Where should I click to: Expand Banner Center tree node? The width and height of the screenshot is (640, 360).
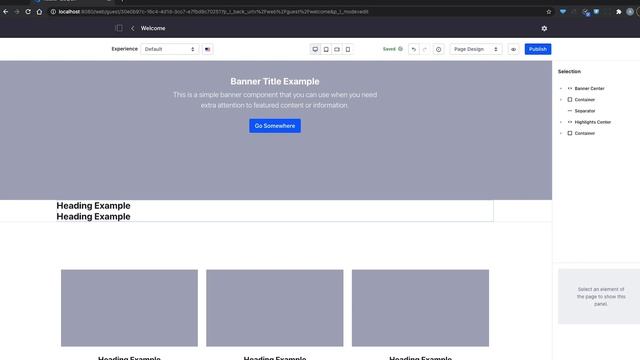click(561, 89)
